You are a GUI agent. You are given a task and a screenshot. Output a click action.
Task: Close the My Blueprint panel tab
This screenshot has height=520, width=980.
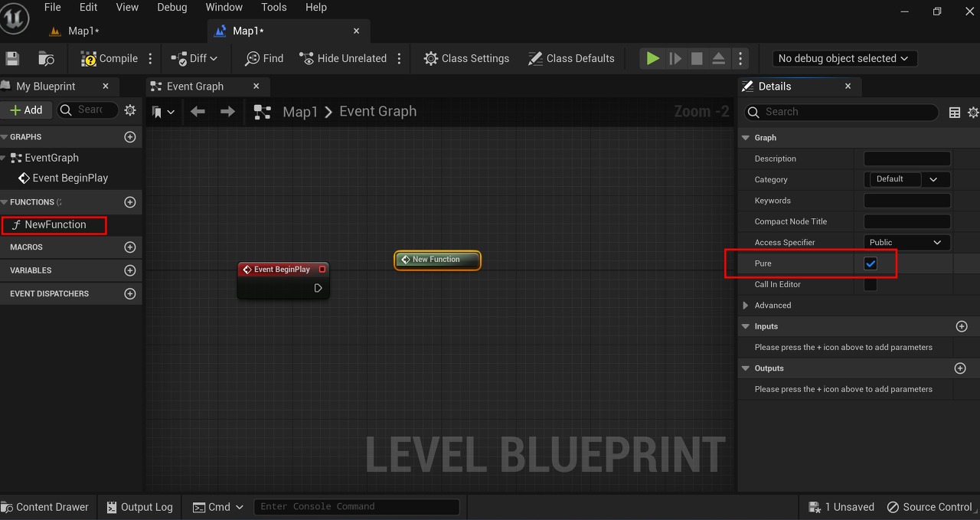(106, 87)
